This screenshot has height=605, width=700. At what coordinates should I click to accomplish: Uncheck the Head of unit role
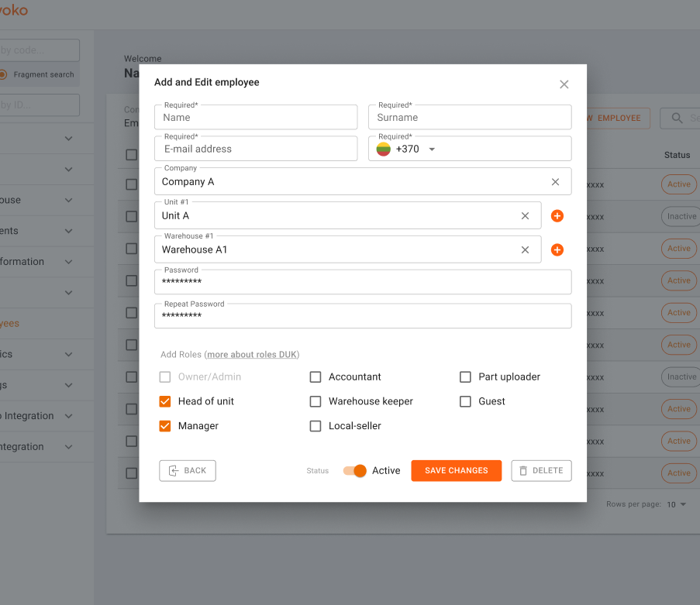pos(164,401)
